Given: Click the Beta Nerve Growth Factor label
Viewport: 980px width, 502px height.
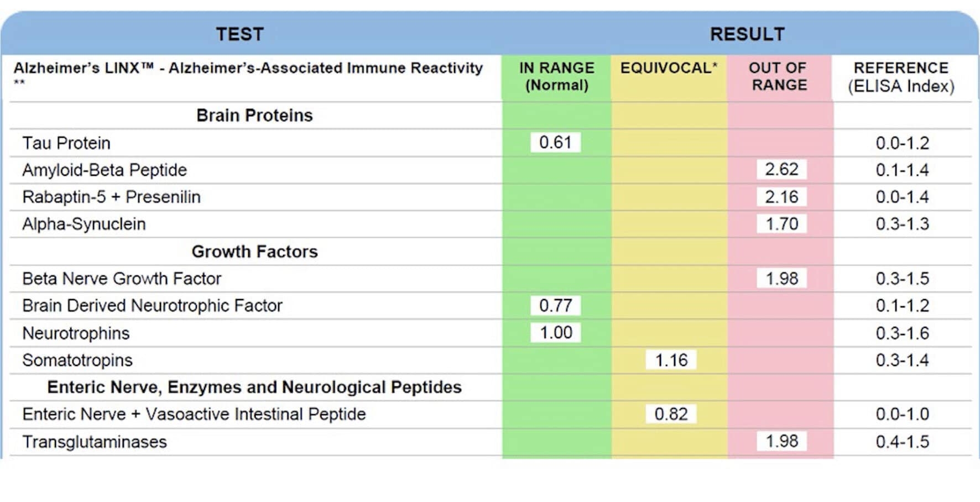Looking at the screenshot, I should 122,279.
